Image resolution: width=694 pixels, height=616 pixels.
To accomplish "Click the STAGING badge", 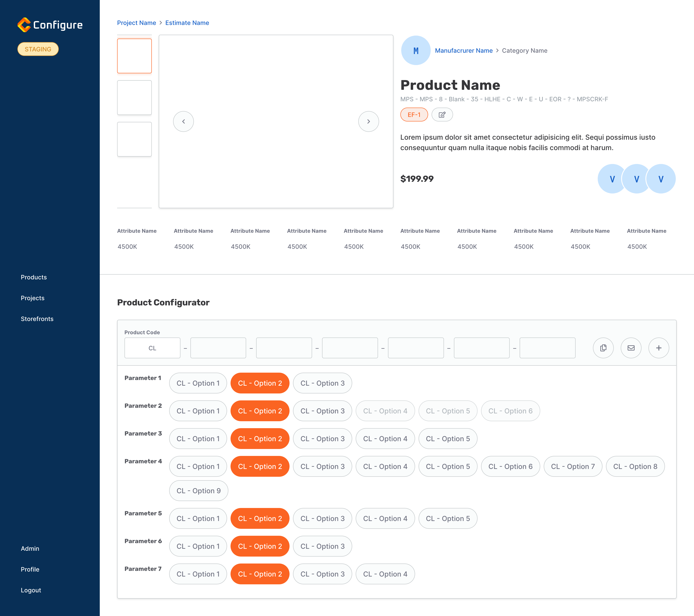I will tap(38, 49).
